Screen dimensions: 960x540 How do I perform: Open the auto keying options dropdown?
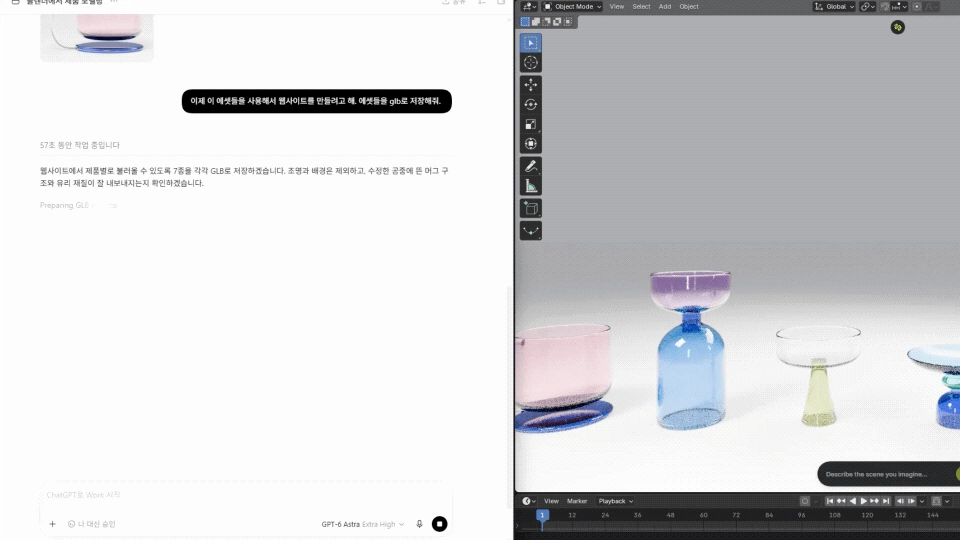click(x=816, y=501)
